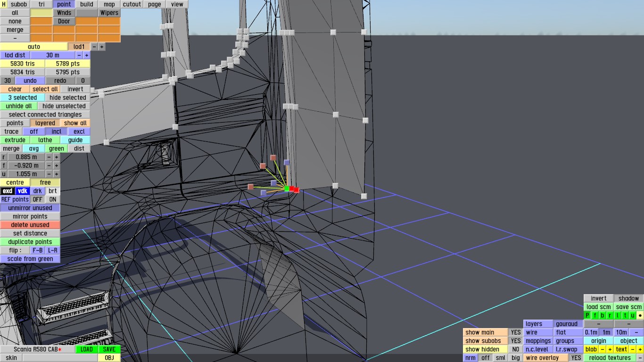Set the grid size to 10m
Screen dimensions: 644x362
tap(621, 332)
